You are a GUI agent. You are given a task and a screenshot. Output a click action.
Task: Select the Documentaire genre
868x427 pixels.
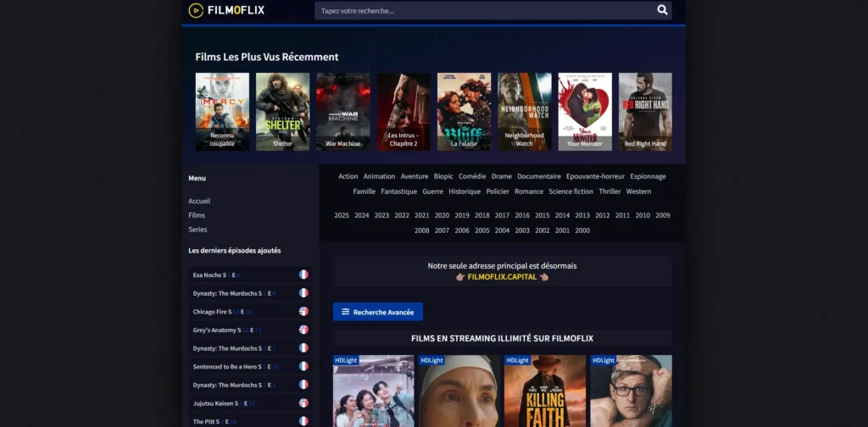click(539, 176)
